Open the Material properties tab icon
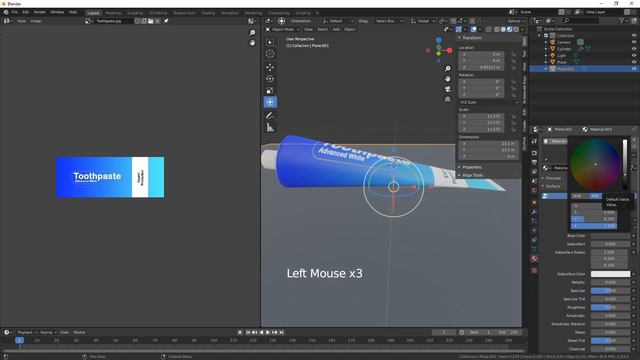The height and width of the screenshot is (360, 640). [x=534, y=258]
